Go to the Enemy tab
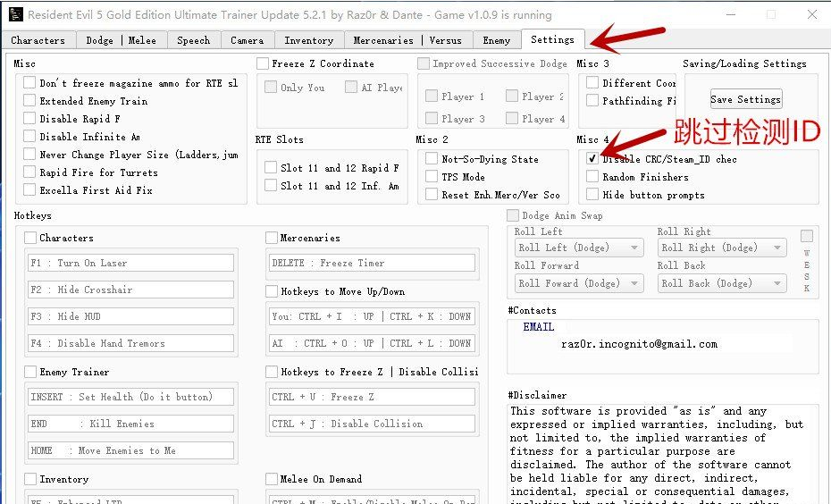 click(497, 40)
